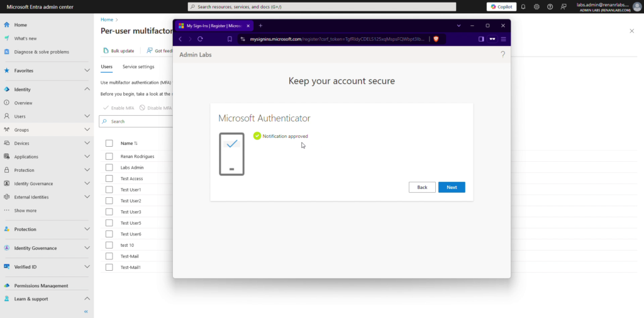Click the Applications grid icon

click(6, 156)
